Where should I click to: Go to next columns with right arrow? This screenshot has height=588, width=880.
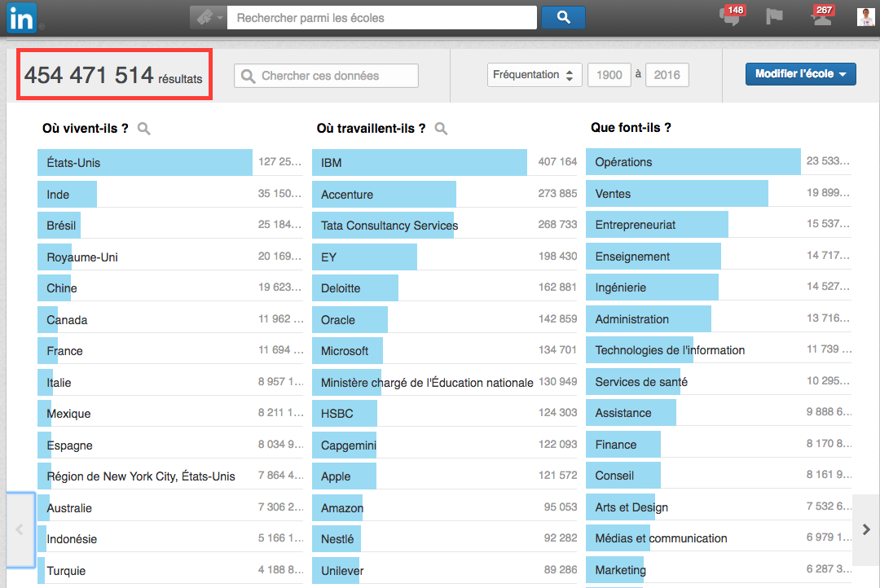[x=865, y=529]
